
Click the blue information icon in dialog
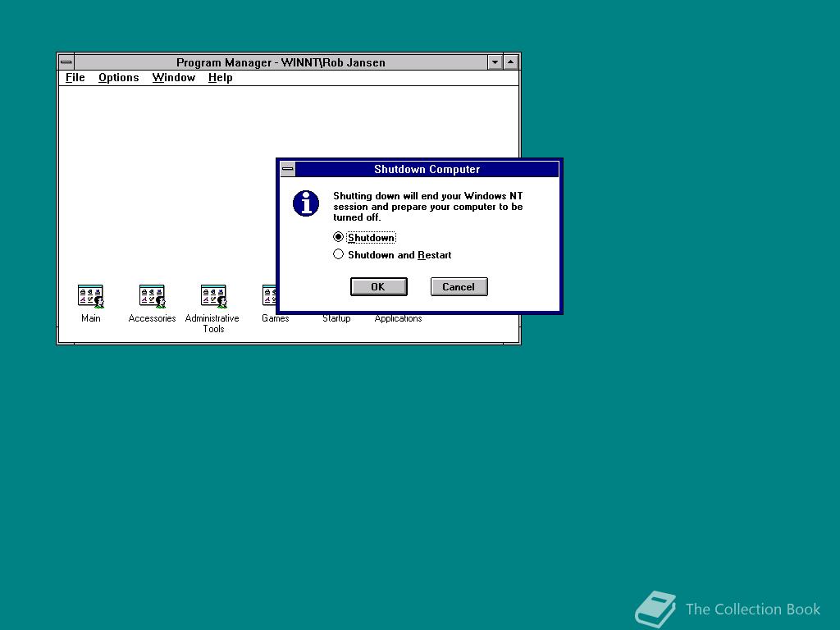[x=306, y=203]
